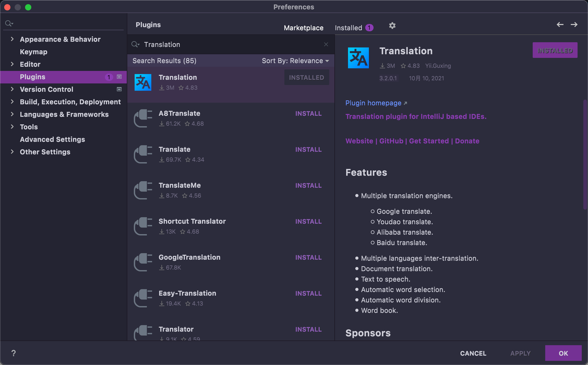The width and height of the screenshot is (588, 365).
Task: Click the A8Translate plugin icon
Action: [x=143, y=118]
